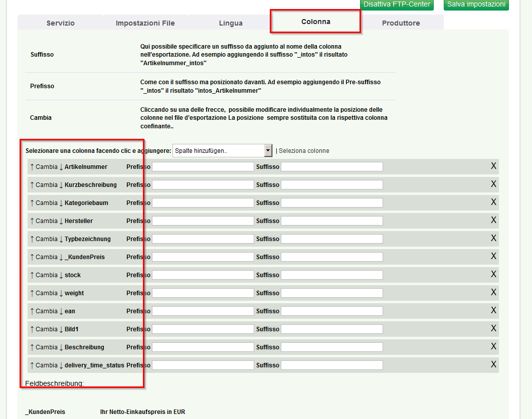The height and width of the screenshot is (419, 532).
Task: Click up arrow for Kurzbeschreibung row
Action: coord(32,185)
